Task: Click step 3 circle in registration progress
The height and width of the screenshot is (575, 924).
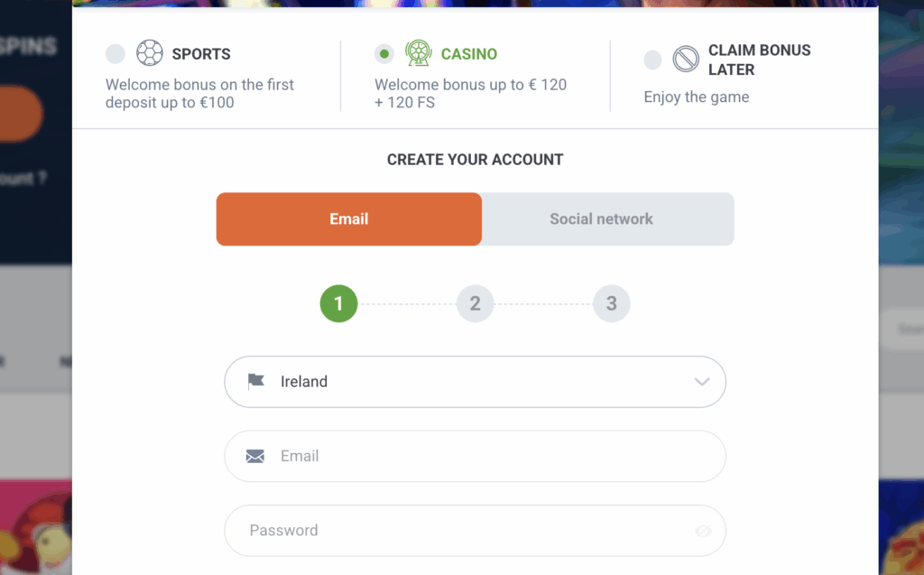Action: pos(612,303)
